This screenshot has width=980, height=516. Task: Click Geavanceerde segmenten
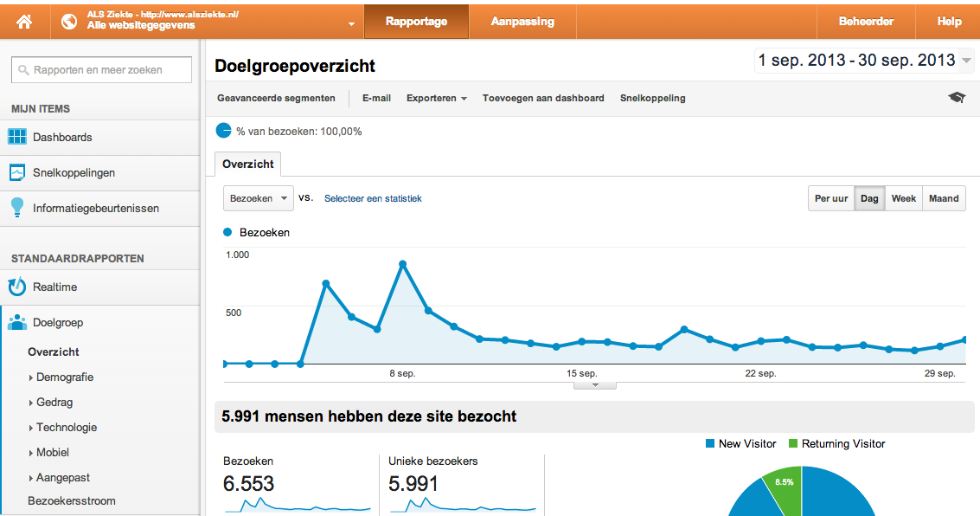276,98
